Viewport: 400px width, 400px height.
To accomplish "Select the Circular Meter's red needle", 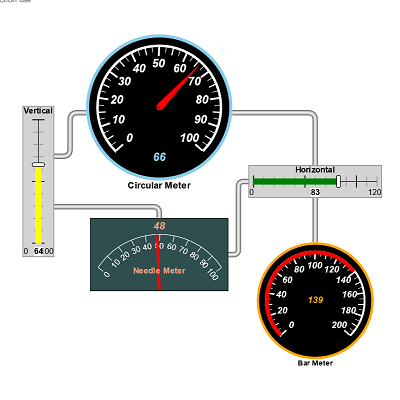I will tap(178, 87).
